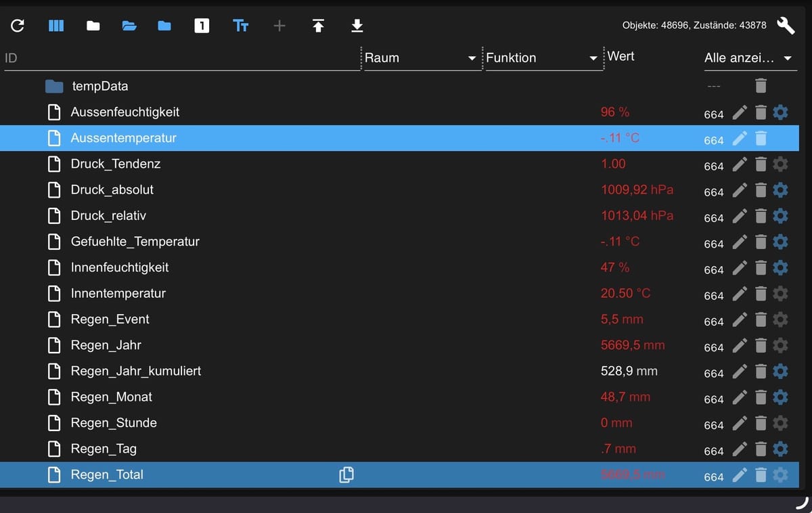Select the Aussentemperatur row
The width and height of the screenshot is (812, 513).
[x=399, y=138]
